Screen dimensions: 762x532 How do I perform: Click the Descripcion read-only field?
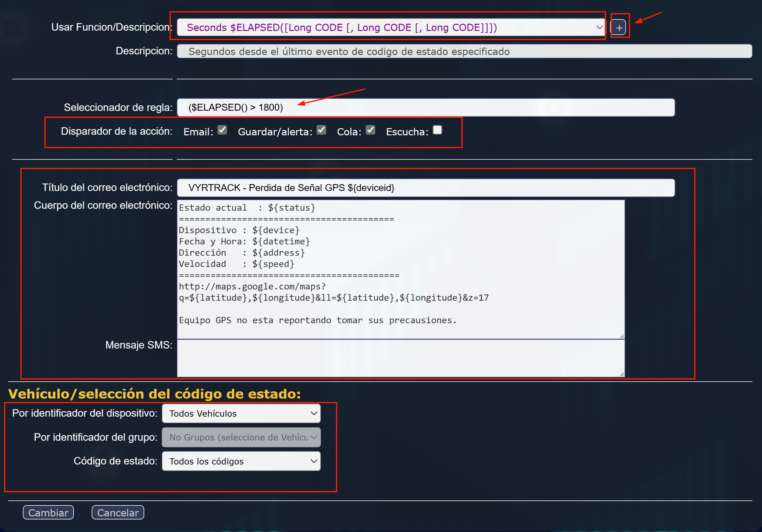[x=464, y=51]
